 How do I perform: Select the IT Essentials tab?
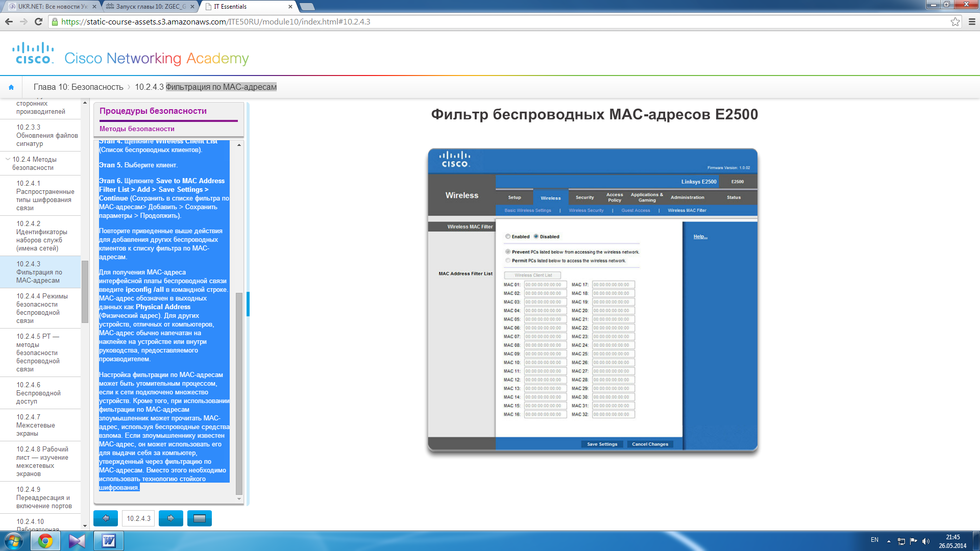click(x=248, y=7)
